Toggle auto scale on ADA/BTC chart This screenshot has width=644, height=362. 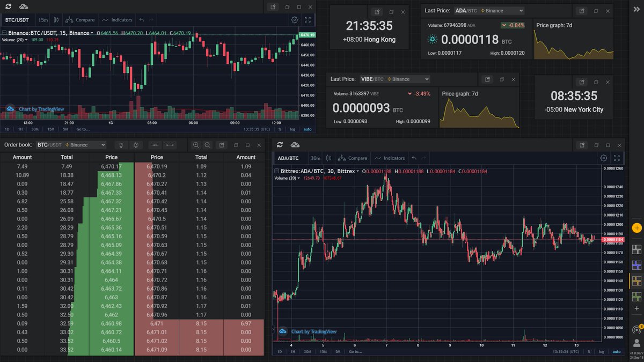(616, 352)
